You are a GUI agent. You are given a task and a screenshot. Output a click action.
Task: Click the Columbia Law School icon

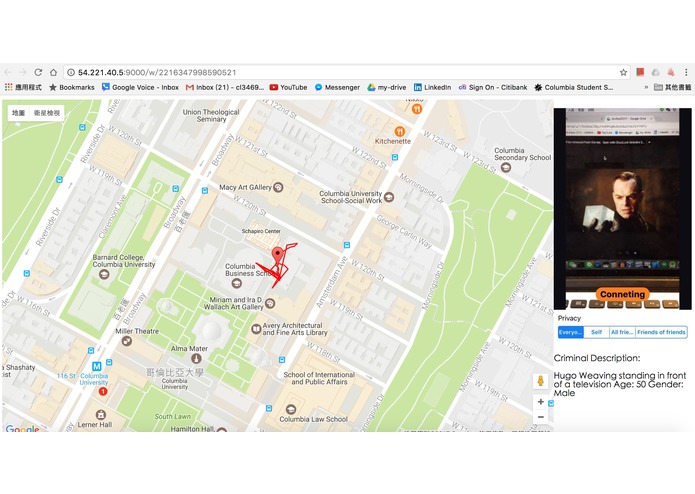tap(291, 409)
